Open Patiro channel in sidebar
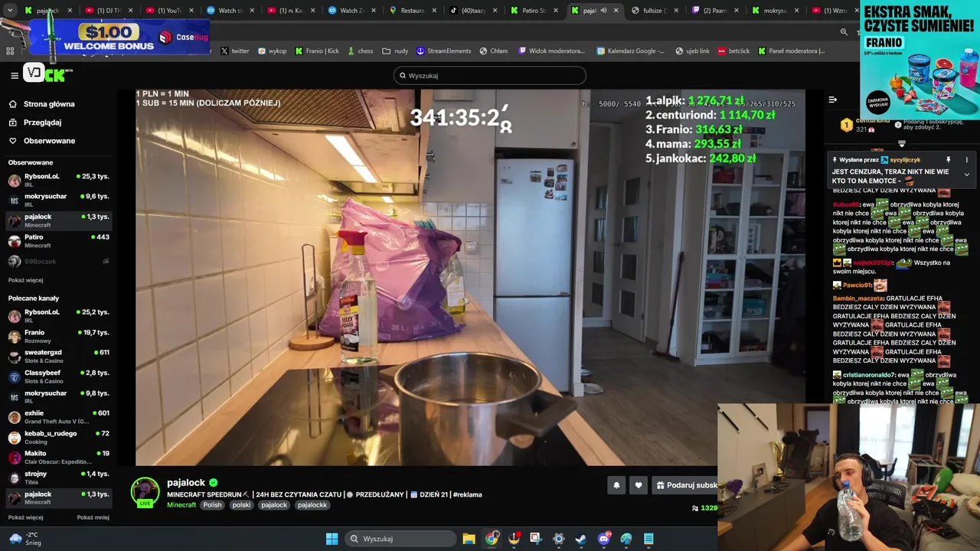Screen dimensions: 980x551 pos(58,241)
